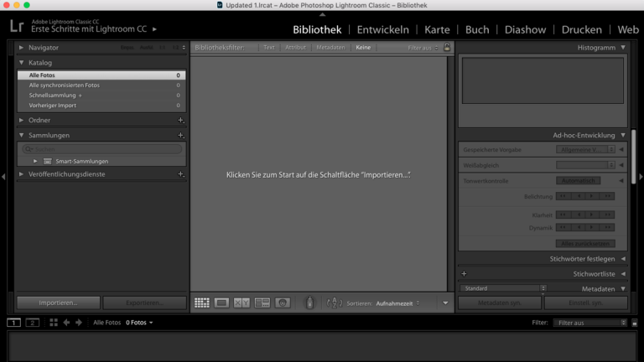This screenshot has height=362, width=644.
Task: Open Weißabgleich dropdown
Action: [x=585, y=165]
